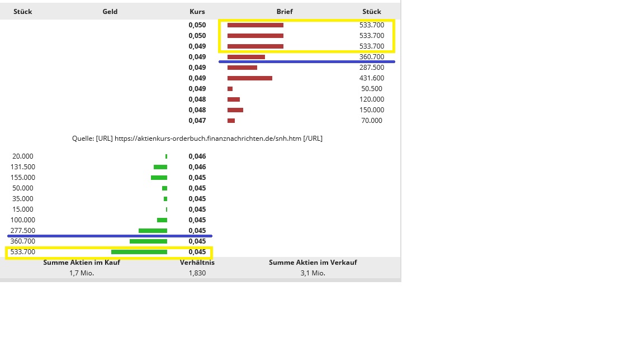Click the Verhältnis value 1,830
Screen dimensions: 644x362
coord(197,273)
